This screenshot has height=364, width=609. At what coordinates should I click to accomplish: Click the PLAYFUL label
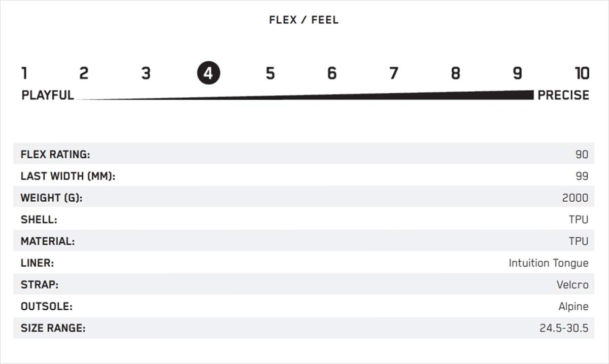[x=48, y=95]
